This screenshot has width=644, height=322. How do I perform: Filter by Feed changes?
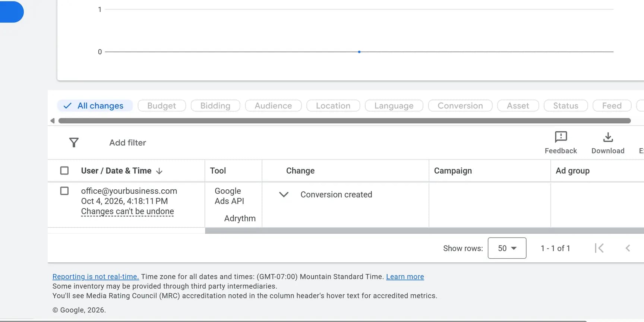coord(612,106)
